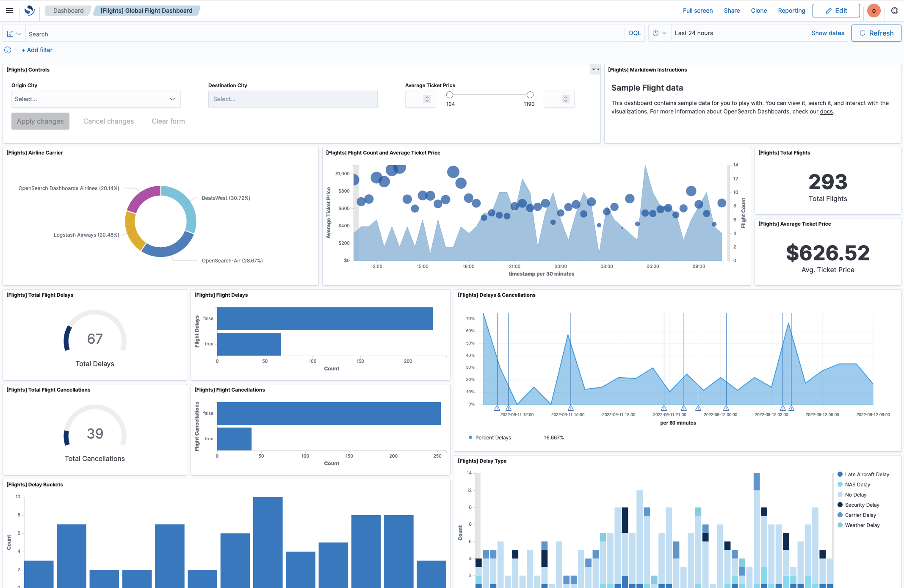The height and width of the screenshot is (588, 904).
Task: Click the annotation marker at 2022-09-12 00:00
Action: point(726,408)
